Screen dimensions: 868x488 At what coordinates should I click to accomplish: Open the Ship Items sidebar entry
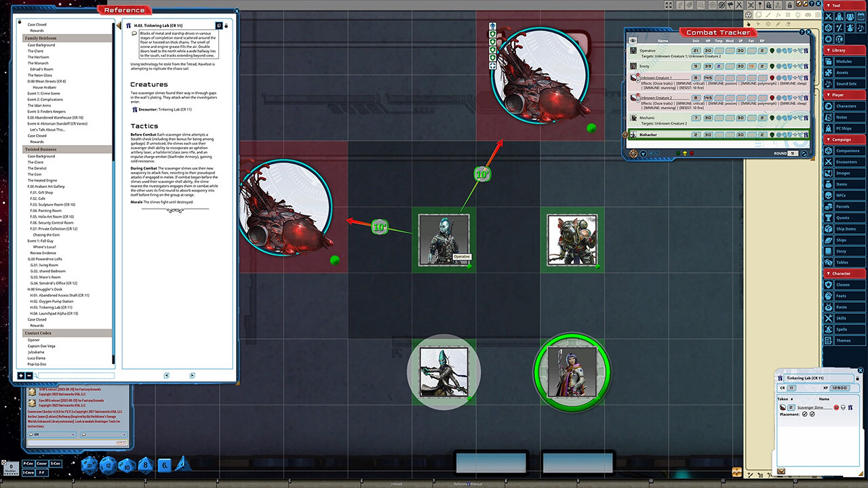coord(846,229)
